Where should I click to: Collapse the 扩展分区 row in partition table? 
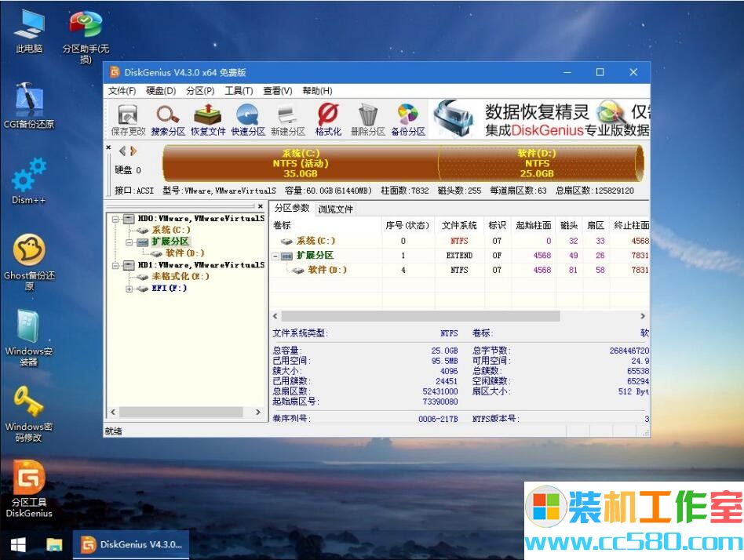coord(275,256)
